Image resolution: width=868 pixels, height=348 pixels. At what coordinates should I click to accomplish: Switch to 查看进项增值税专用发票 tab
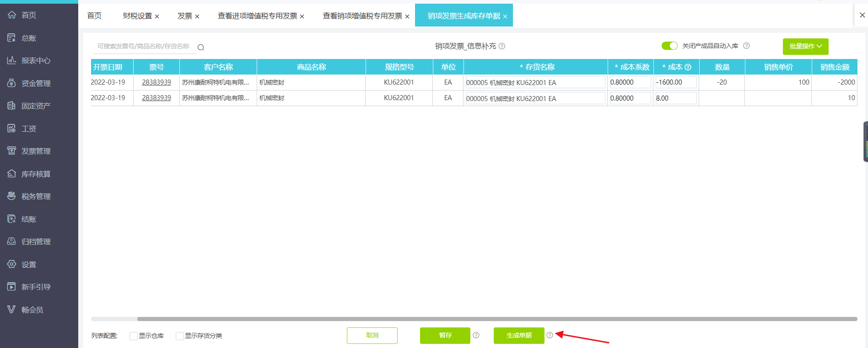coord(257,16)
